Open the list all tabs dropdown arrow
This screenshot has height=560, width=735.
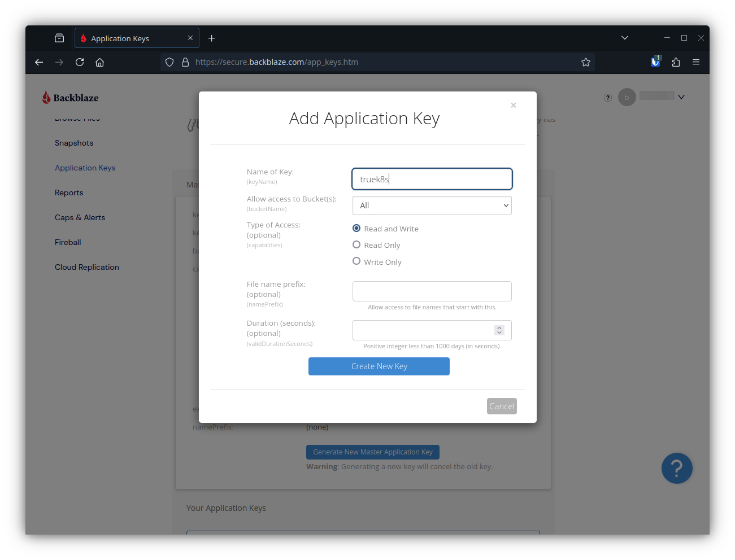tap(624, 38)
